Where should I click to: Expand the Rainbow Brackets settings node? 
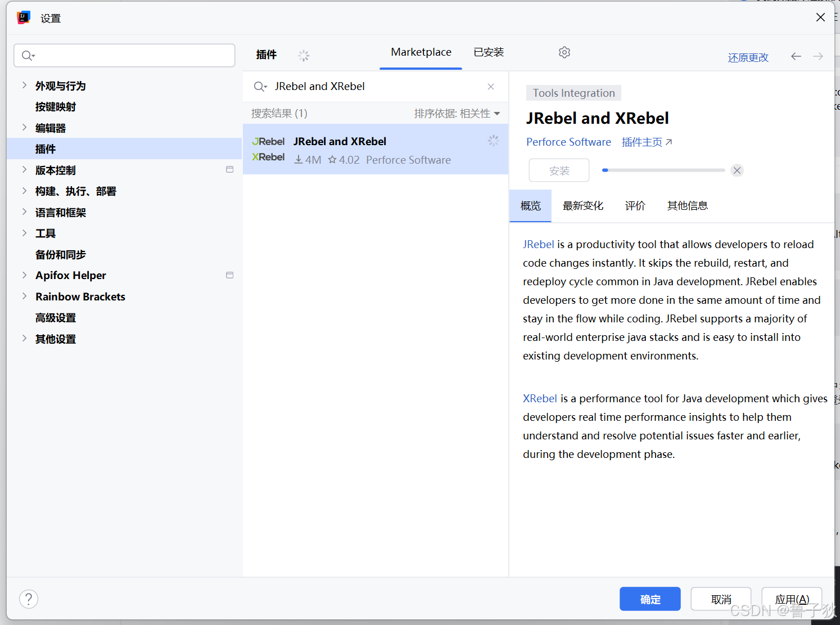24,296
